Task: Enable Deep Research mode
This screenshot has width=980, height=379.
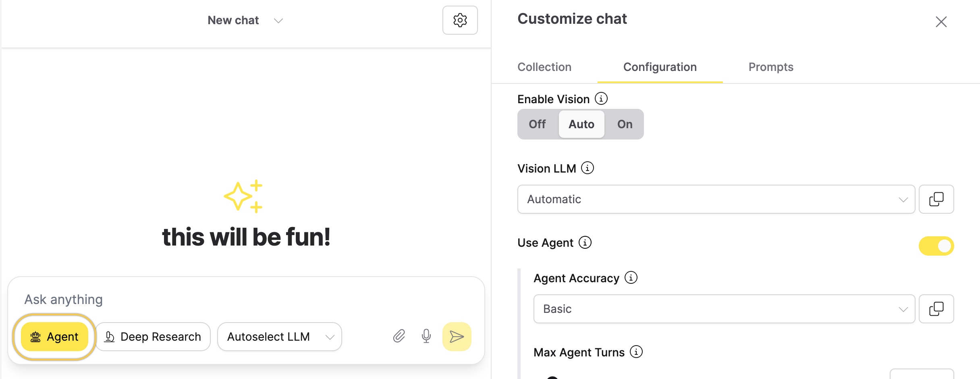Action: (x=153, y=337)
